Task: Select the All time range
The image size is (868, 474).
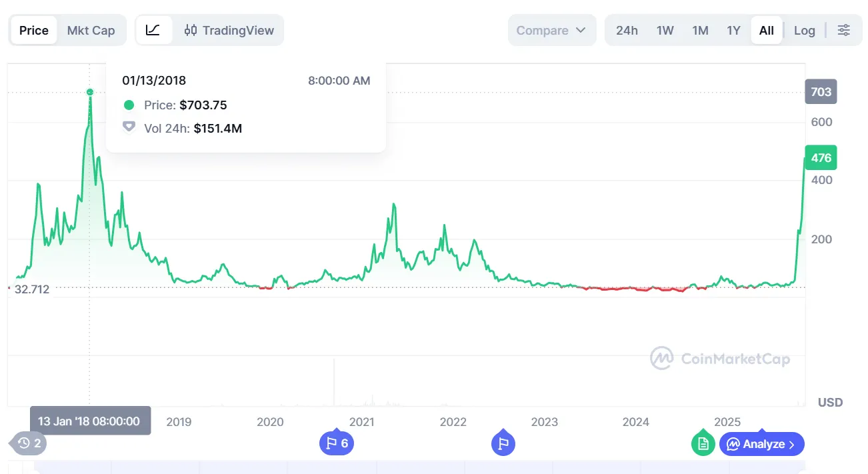Action: pyautogui.click(x=766, y=30)
